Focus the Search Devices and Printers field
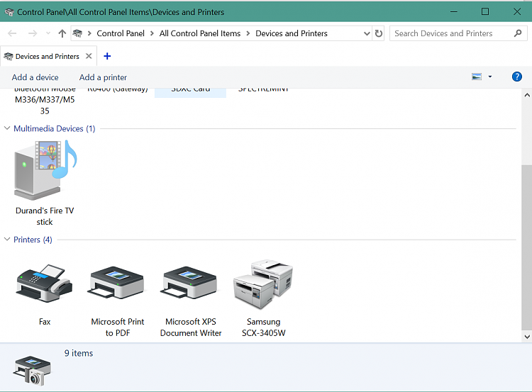The width and height of the screenshot is (532, 392). (x=458, y=33)
